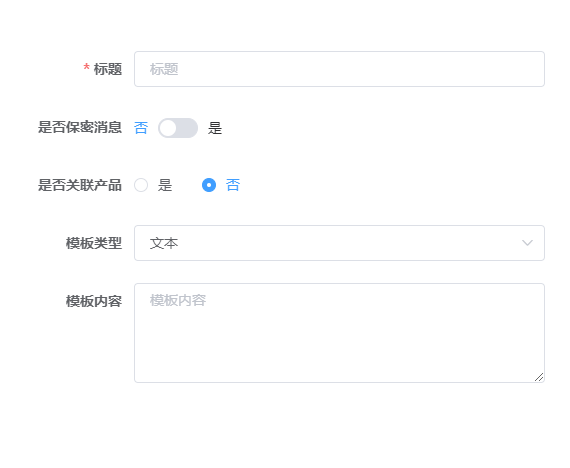Toggle the 是否保密消息 switch
The image size is (570, 468).
(x=178, y=128)
